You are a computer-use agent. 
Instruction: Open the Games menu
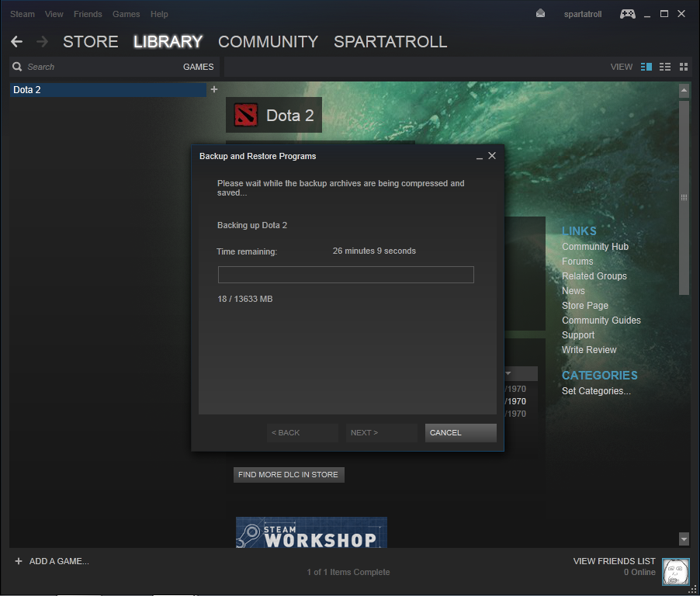coord(126,14)
